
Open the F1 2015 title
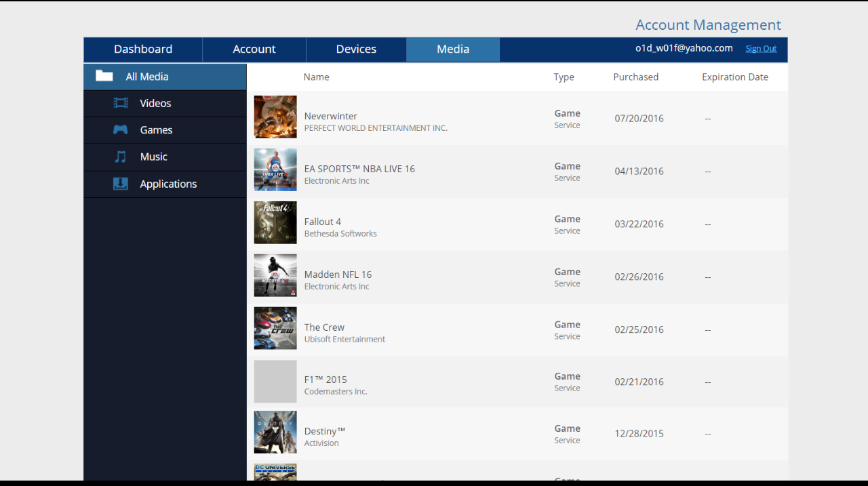coord(325,380)
